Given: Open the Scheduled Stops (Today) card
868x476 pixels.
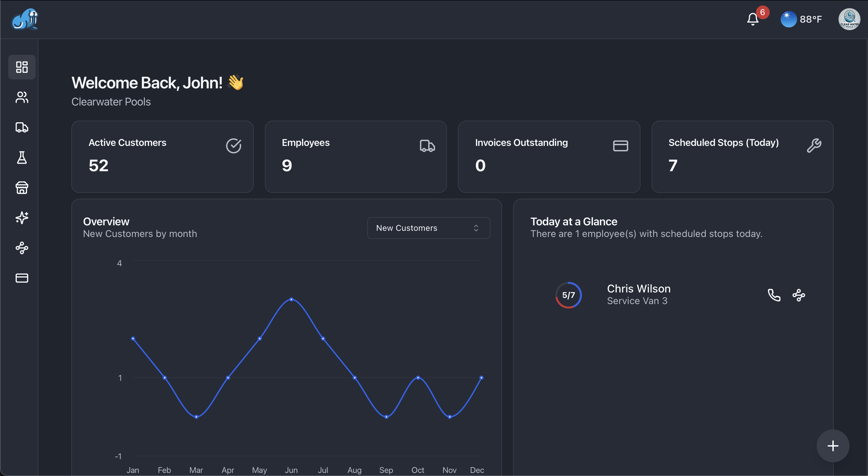Looking at the screenshot, I should pyautogui.click(x=742, y=157).
